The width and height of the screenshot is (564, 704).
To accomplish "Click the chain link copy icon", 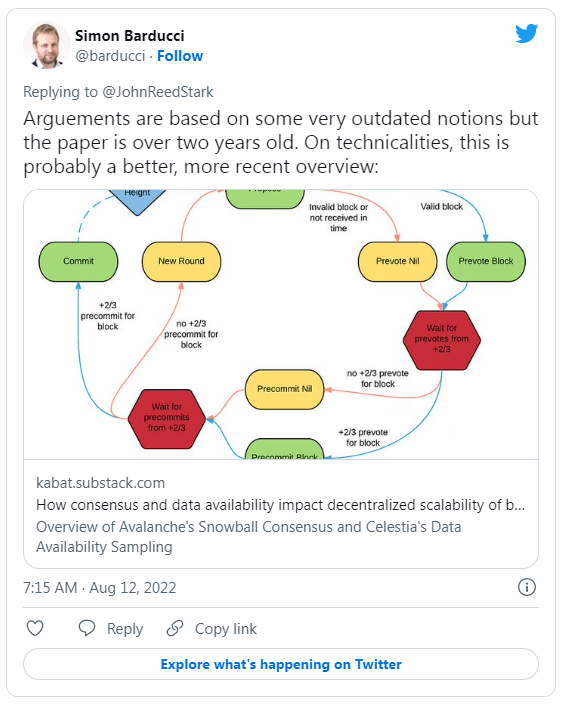I will coord(175,628).
